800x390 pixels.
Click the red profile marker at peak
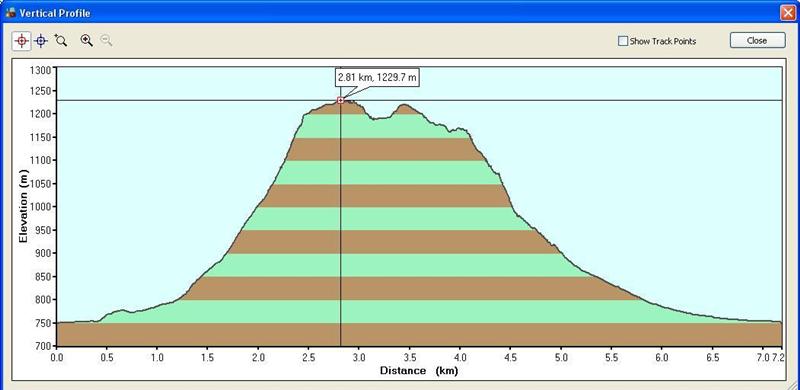tap(340, 100)
